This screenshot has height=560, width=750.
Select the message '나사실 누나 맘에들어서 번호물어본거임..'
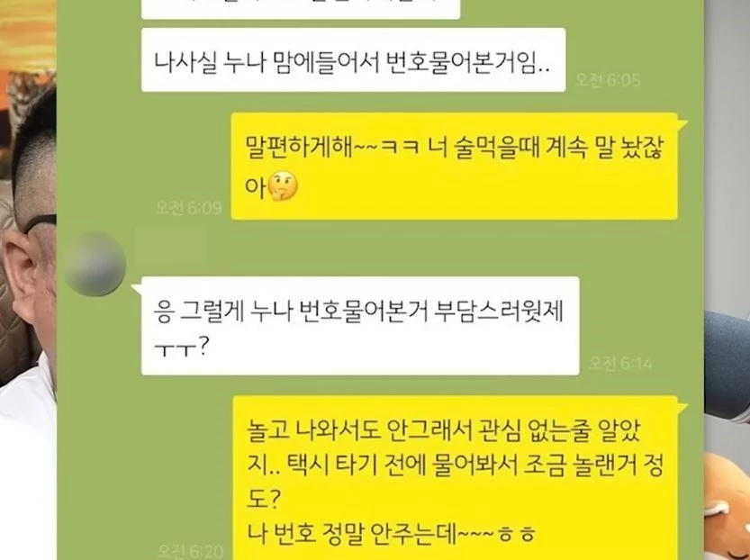(354, 60)
